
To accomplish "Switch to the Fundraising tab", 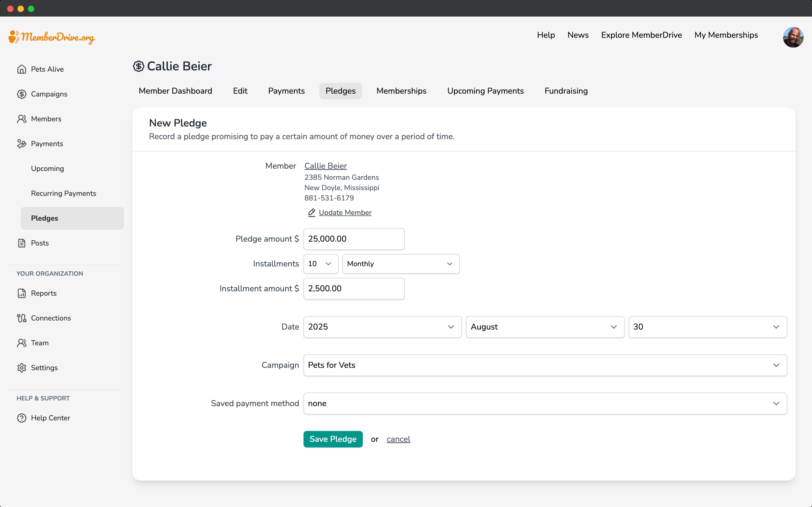I will point(566,91).
